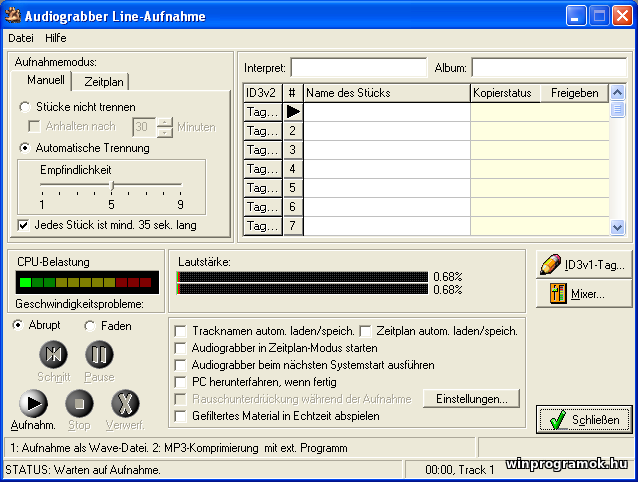Pause recording with the Pause button
Viewport: 638px width, 482px height.
point(98,354)
